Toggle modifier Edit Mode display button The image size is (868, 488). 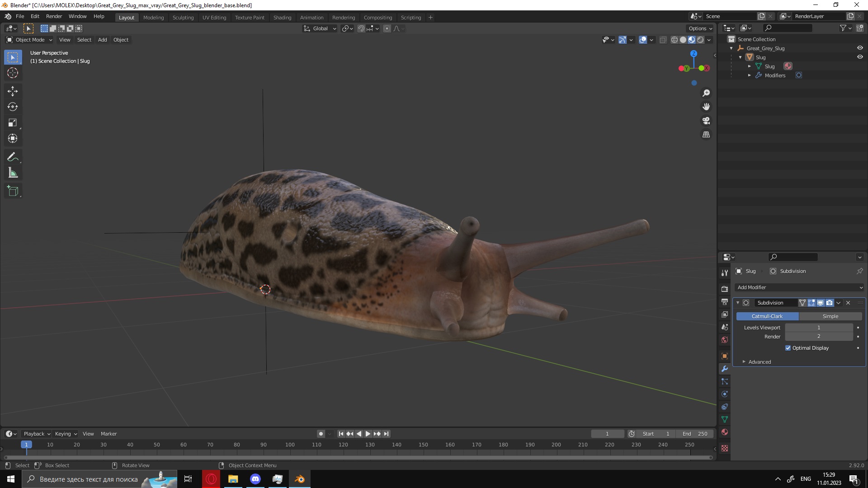(811, 303)
